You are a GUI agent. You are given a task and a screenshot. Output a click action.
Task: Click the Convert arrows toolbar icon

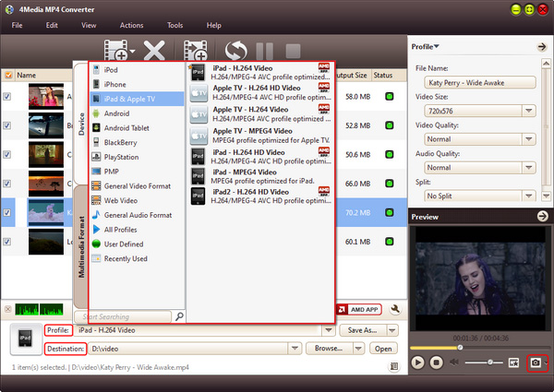coord(237,50)
